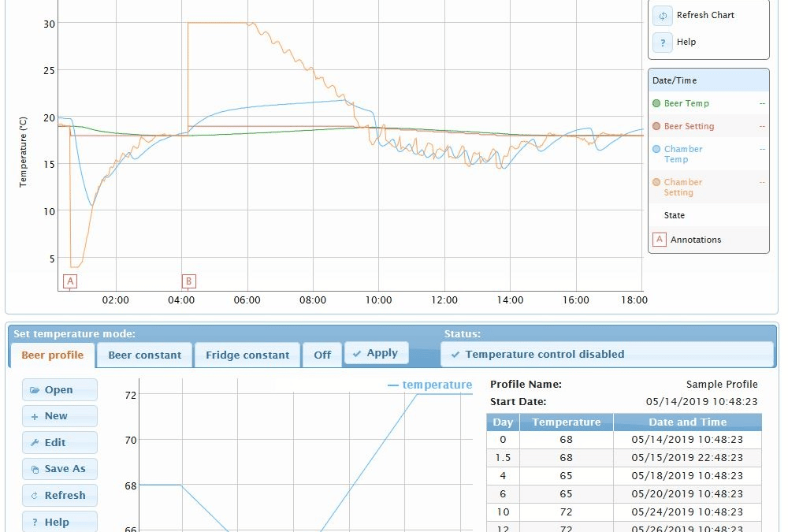Toggle Beer Setting series visibility

click(x=688, y=126)
